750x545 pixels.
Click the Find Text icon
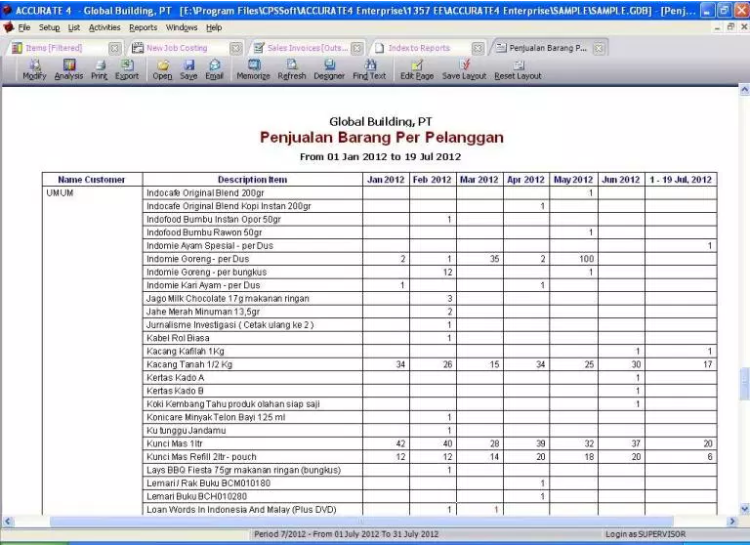click(369, 68)
